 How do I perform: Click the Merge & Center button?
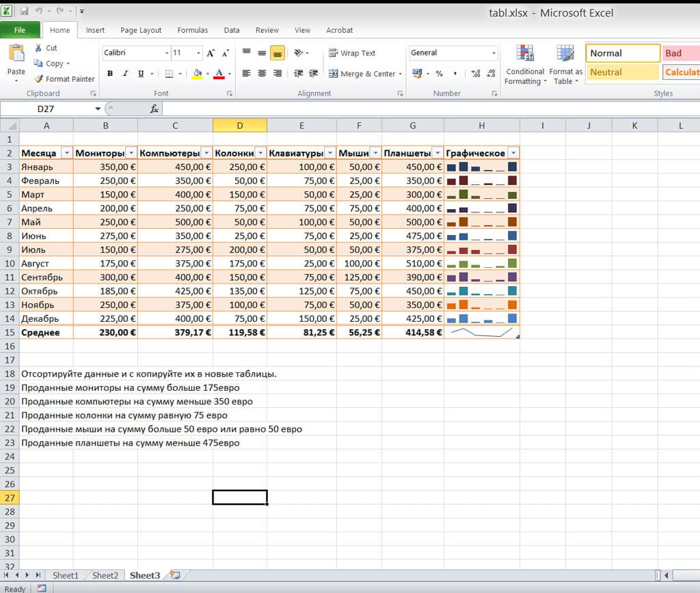363,74
